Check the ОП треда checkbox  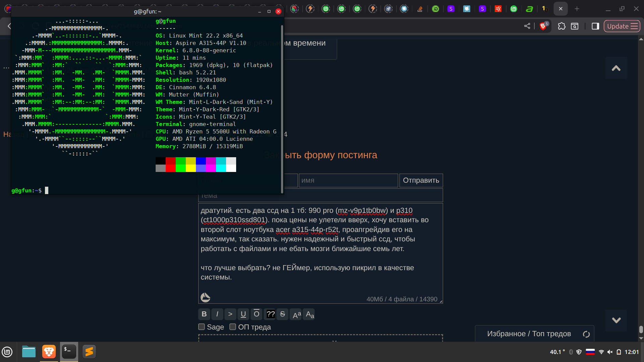click(x=232, y=327)
